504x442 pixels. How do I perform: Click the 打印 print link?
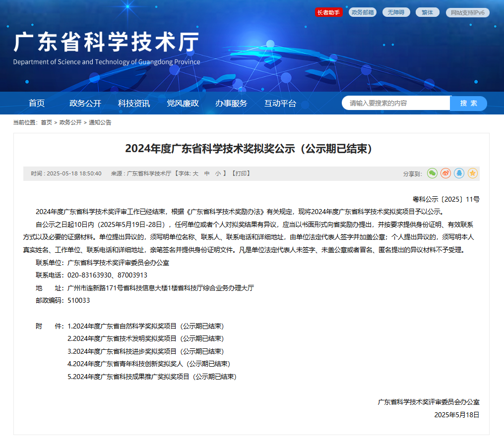click(241, 173)
